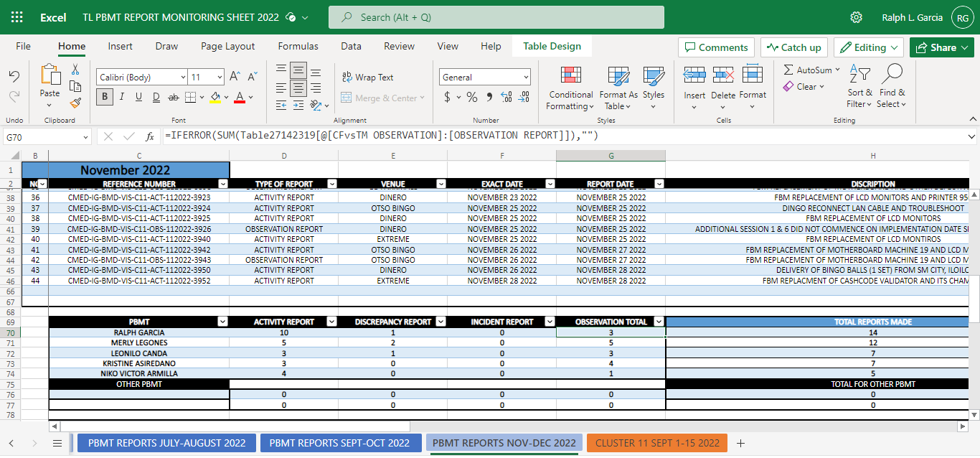Open the settings gear icon

(856, 17)
